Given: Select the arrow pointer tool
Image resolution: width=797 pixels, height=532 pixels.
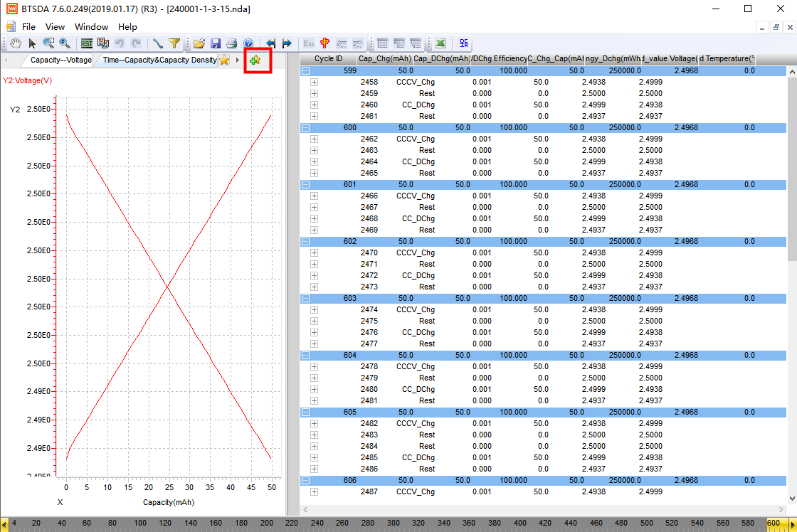Looking at the screenshot, I should click(32, 43).
